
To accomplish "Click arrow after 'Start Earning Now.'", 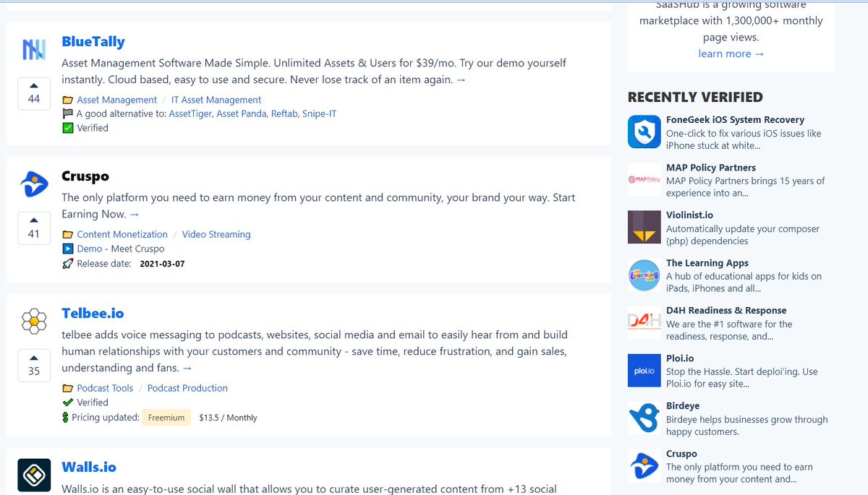I will point(135,215).
